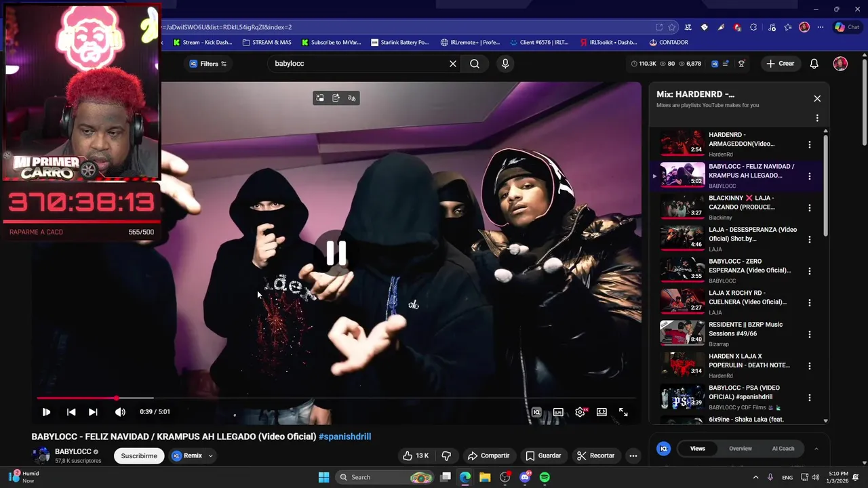Expand the Remix dropdown arrow
This screenshot has width=868, height=488.
click(211, 455)
